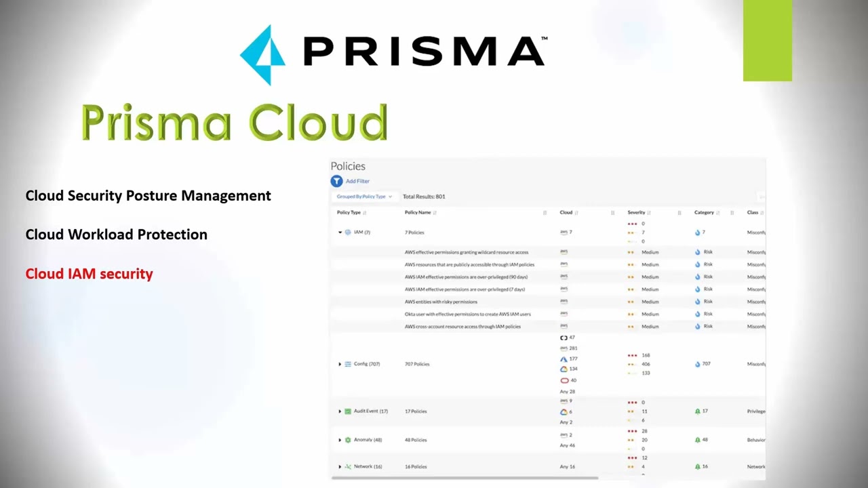This screenshot has height=488, width=868.
Task: Click the Azure cloud icon in Config row
Action: coord(564,359)
